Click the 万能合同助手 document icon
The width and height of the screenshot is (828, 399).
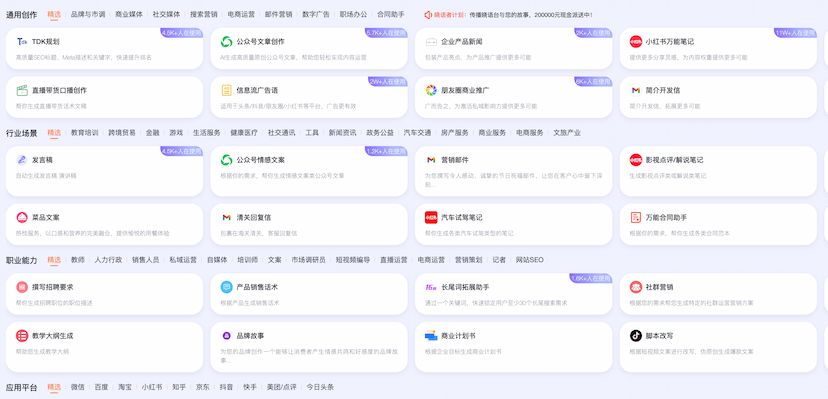pyautogui.click(x=636, y=217)
